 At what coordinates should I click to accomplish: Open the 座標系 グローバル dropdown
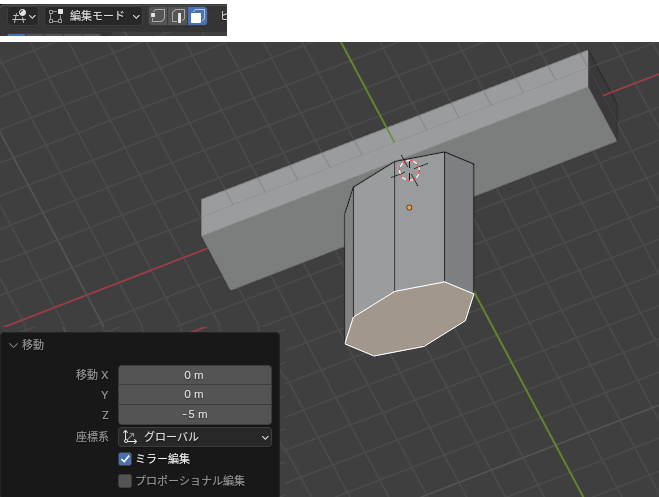(195, 437)
